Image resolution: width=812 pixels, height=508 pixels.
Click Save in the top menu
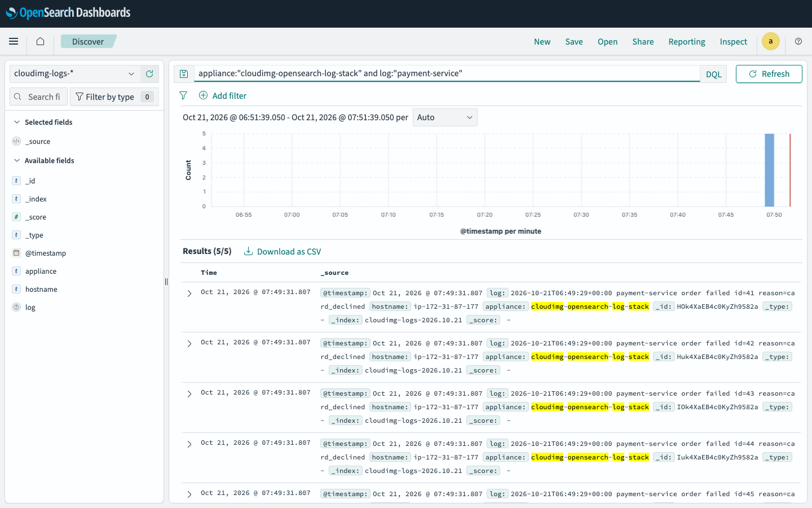pos(574,41)
